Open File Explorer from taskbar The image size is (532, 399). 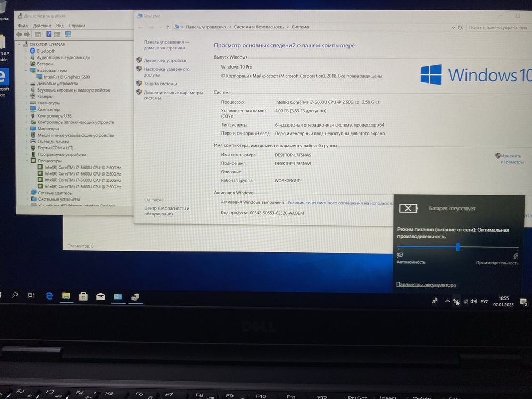pyautogui.click(x=66, y=296)
